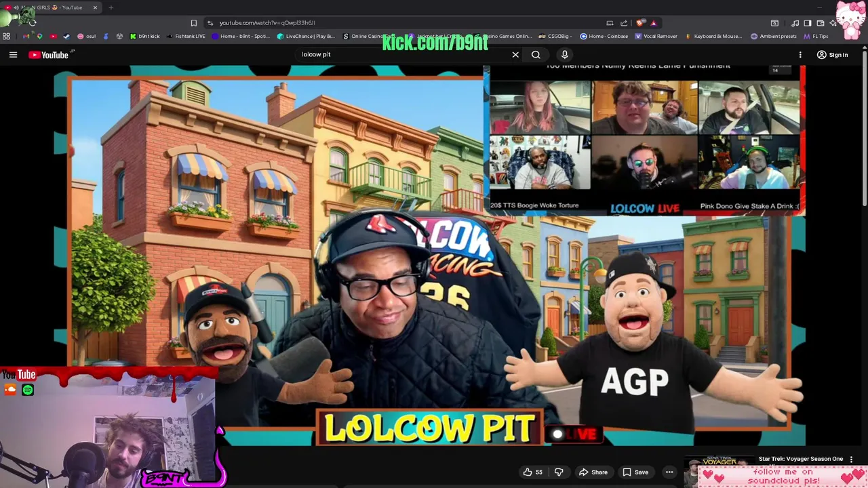Image resolution: width=868 pixels, height=488 pixels.
Task: Sign in to YouTube
Action: point(832,55)
